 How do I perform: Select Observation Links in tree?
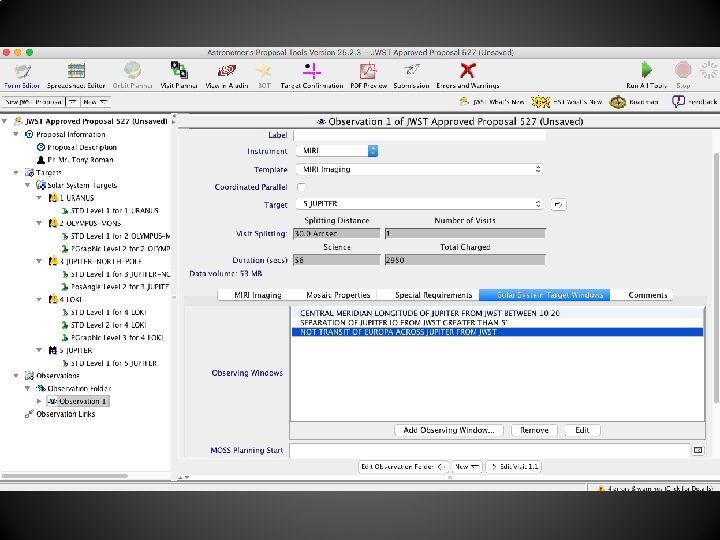[x=60, y=414]
